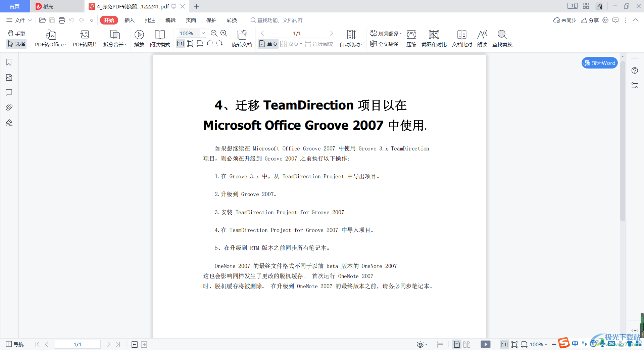This screenshot has width=644, height=350.
Task: Click the 转为Word button
Action: [x=599, y=63]
